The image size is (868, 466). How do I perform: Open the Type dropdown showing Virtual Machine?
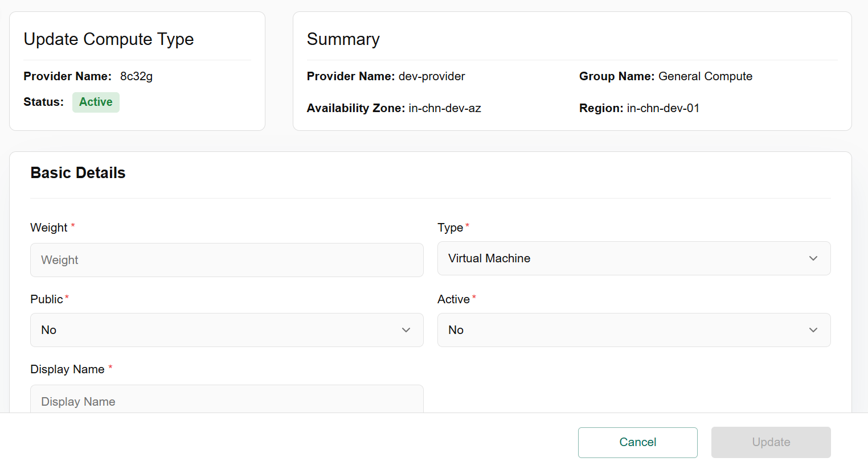(x=627, y=258)
